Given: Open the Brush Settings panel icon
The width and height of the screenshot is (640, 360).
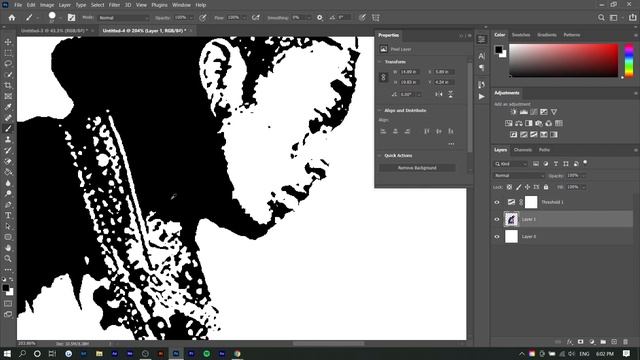Looking at the screenshot, I should (71, 18).
